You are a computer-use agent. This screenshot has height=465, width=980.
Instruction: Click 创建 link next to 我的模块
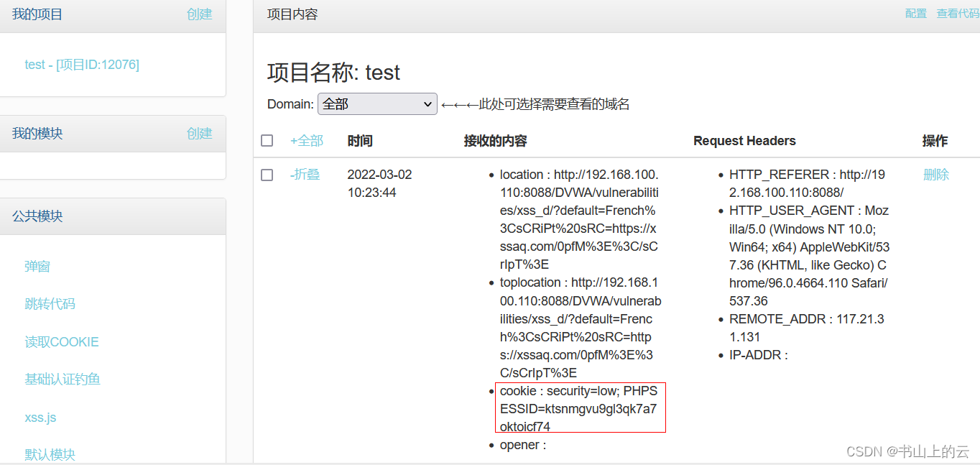200,134
